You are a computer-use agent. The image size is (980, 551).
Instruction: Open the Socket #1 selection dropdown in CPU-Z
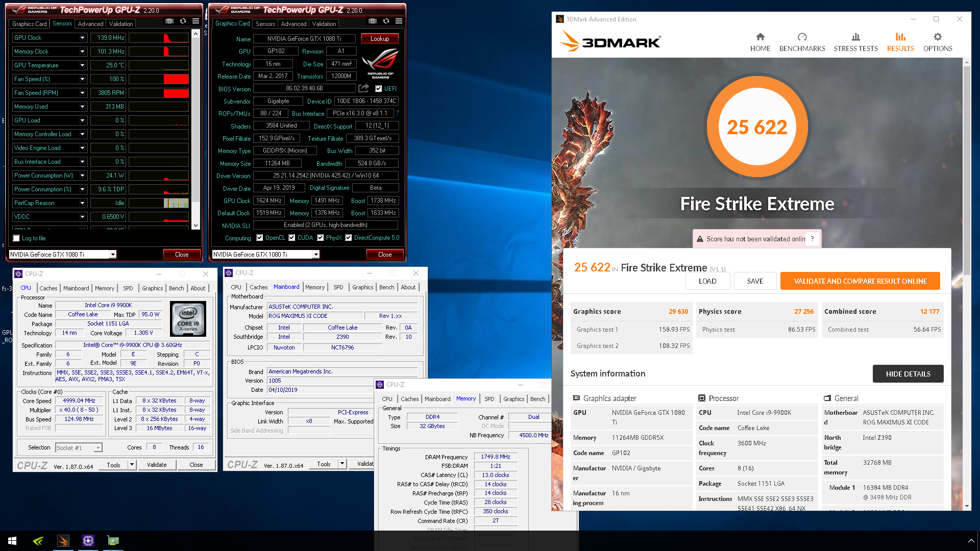(98, 447)
